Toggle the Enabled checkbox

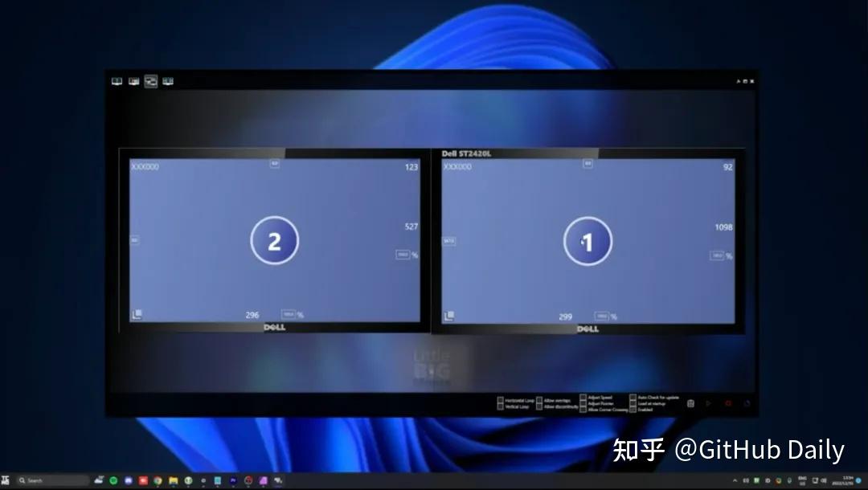[x=633, y=410]
